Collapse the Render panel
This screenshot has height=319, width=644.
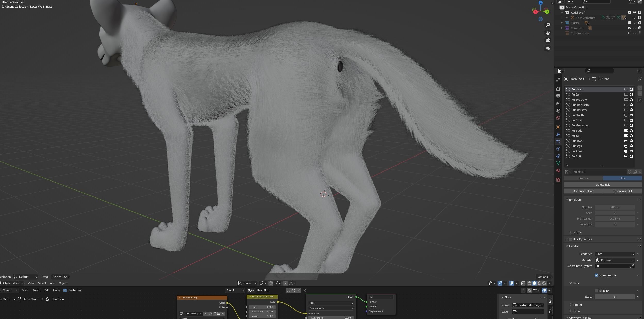(x=567, y=246)
